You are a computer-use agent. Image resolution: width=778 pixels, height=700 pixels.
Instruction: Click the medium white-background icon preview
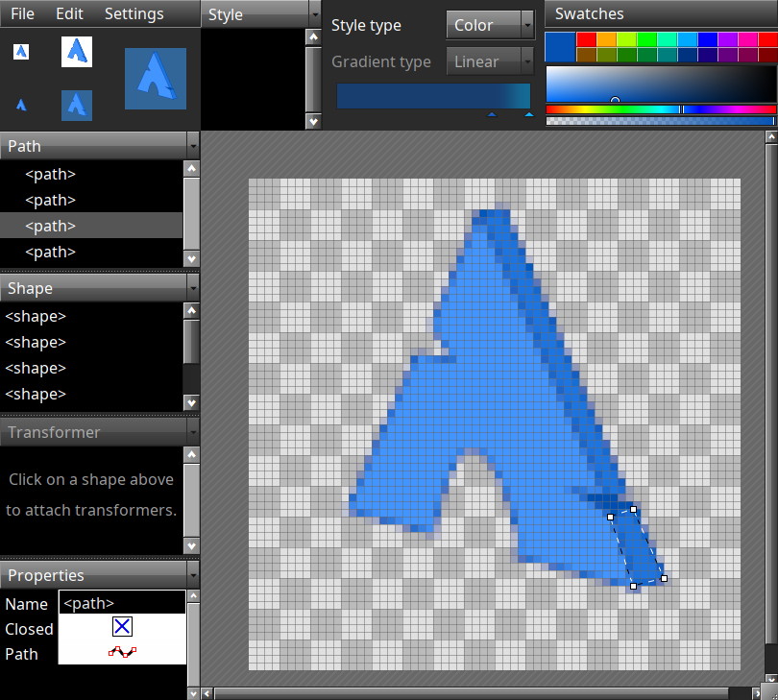[77, 52]
